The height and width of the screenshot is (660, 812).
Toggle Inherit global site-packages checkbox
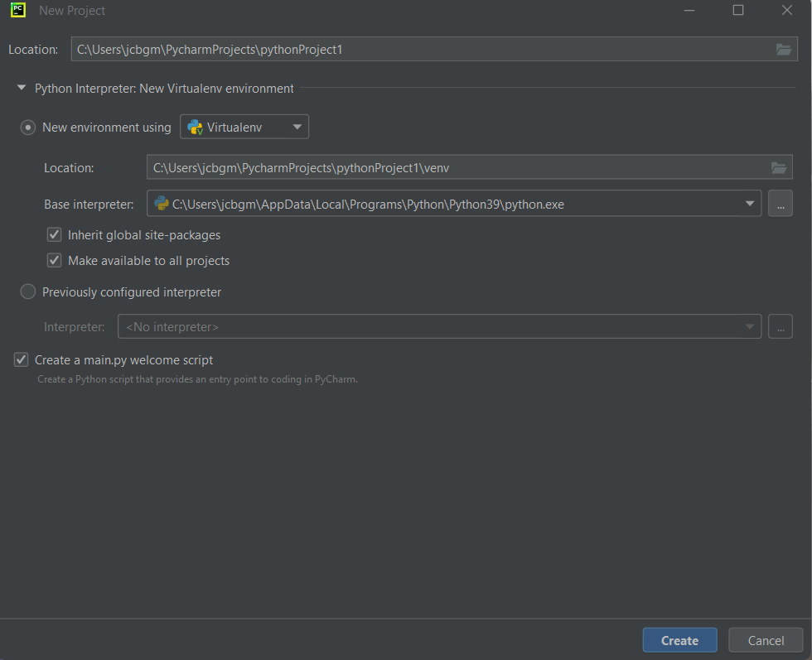[x=55, y=234]
